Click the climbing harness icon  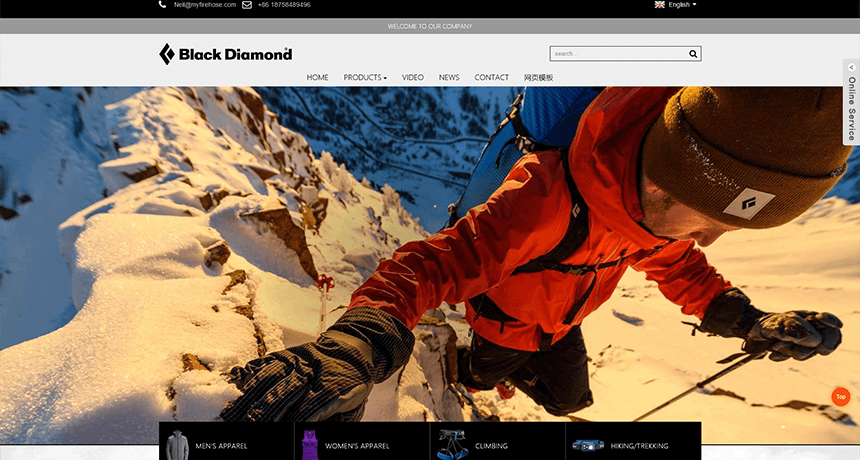click(x=450, y=444)
